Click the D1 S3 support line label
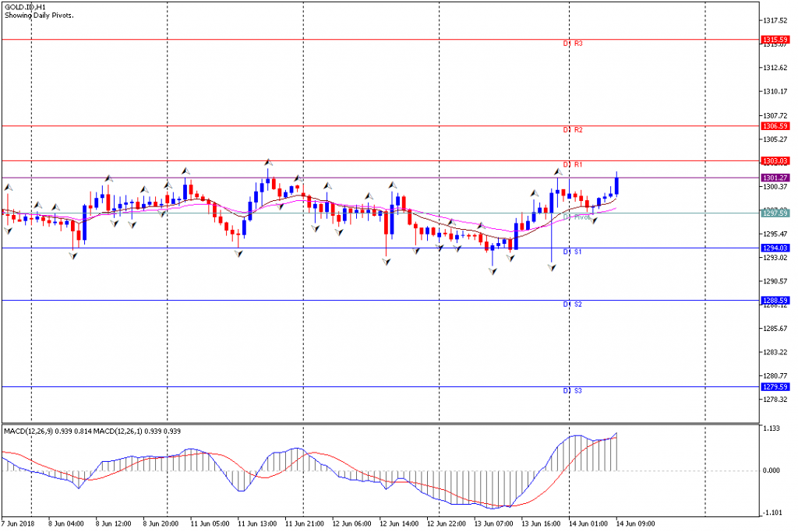Screen dimensions: 798x532 573,391
